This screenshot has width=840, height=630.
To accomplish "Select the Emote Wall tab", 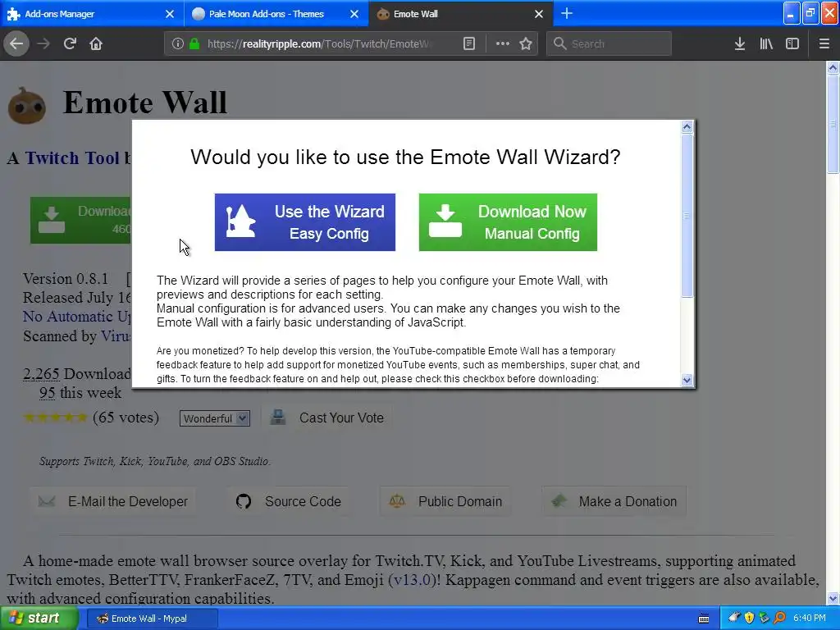I will click(461, 14).
